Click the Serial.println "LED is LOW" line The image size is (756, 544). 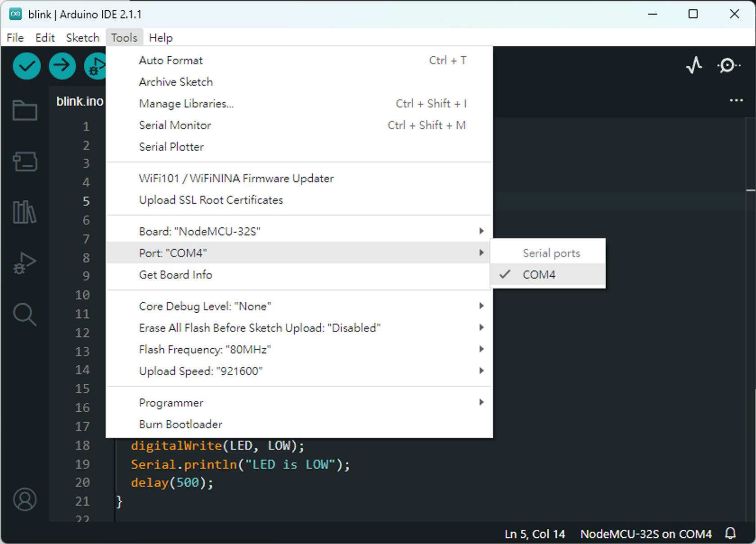[240, 464]
